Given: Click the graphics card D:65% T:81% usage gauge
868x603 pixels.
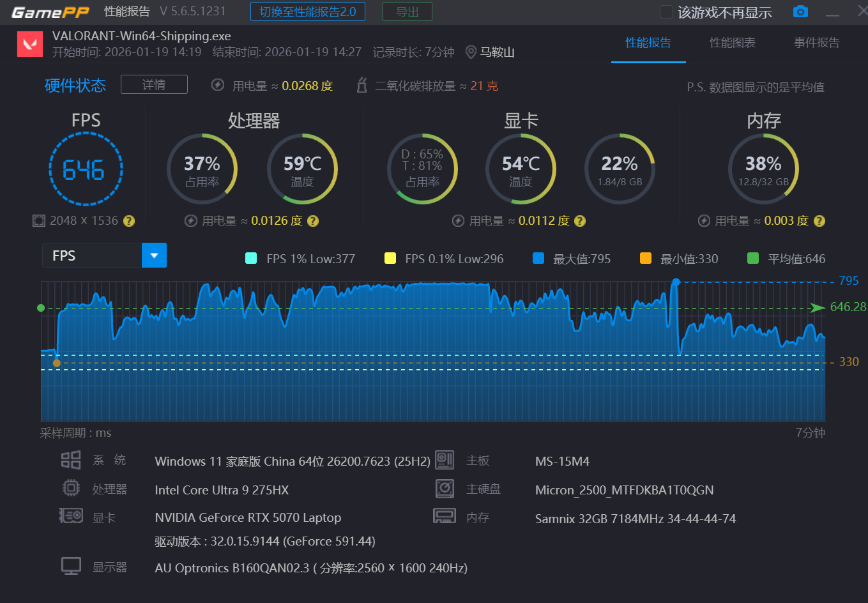Looking at the screenshot, I should tap(422, 169).
